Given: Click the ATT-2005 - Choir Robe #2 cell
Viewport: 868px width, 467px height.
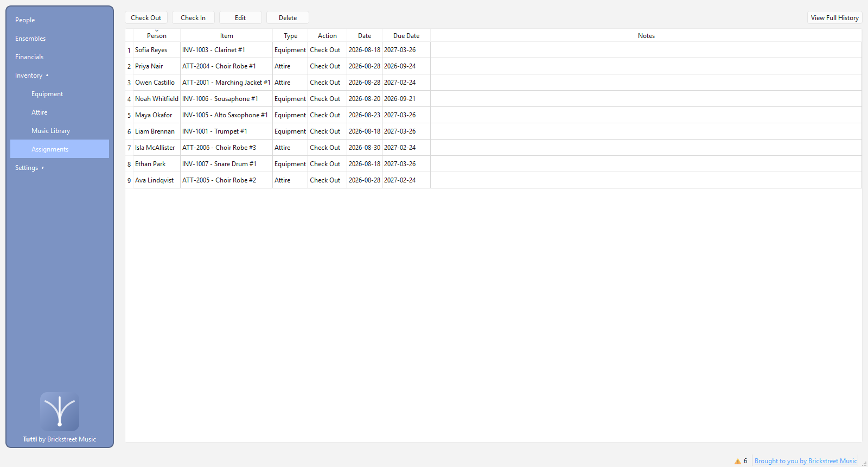Looking at the screenshot, I should pos(227,180).
